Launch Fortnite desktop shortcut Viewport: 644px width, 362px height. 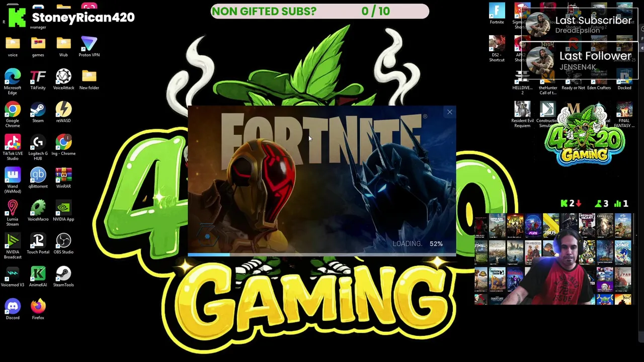tap(497, 14)
